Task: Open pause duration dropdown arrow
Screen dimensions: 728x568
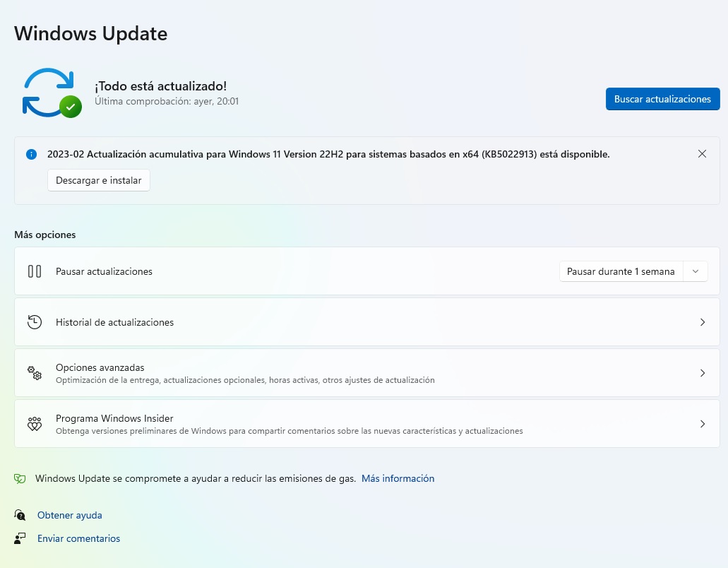Action: tap(695, 271)
